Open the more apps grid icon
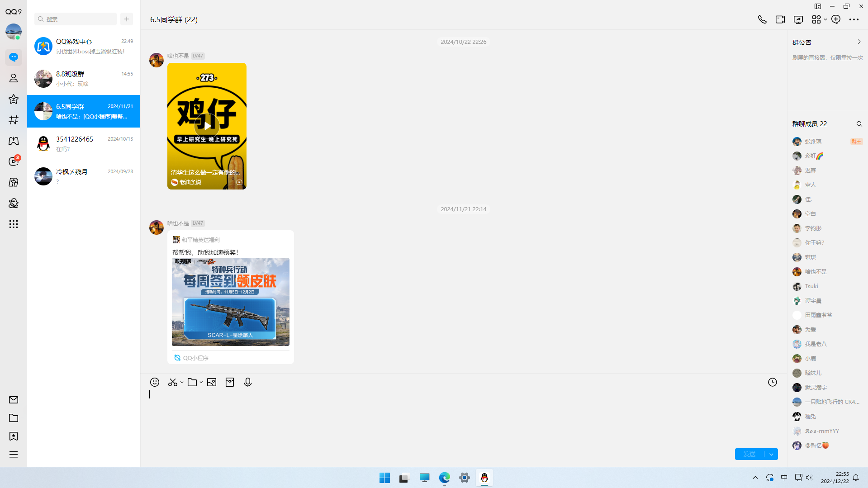This screenshot has width=868, height=488. coord(14,224)
